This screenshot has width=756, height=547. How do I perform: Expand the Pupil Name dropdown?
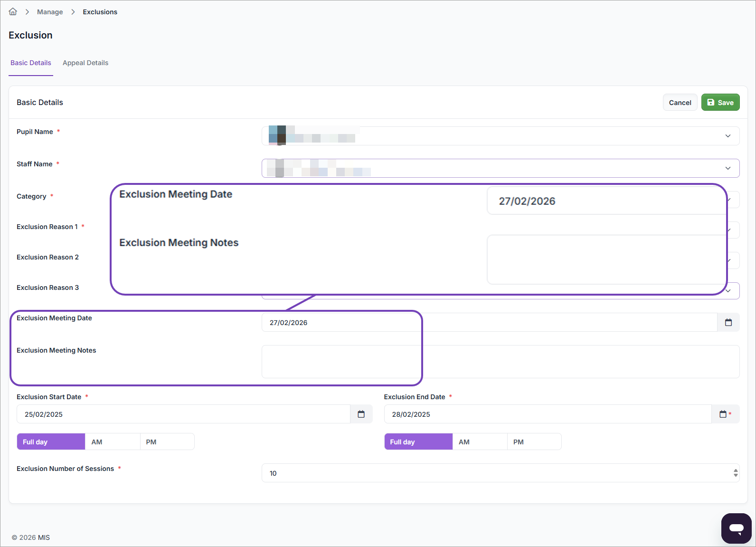tap(728, 136)
